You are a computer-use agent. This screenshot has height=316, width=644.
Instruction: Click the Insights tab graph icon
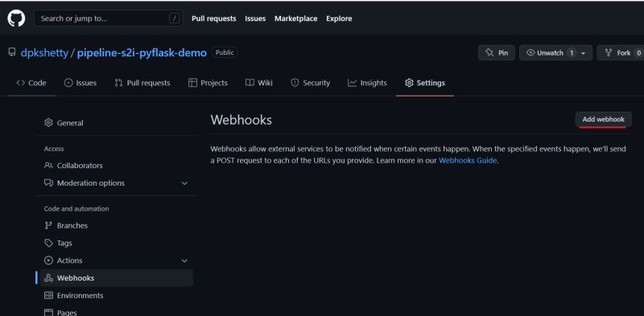tap(352, 83)
